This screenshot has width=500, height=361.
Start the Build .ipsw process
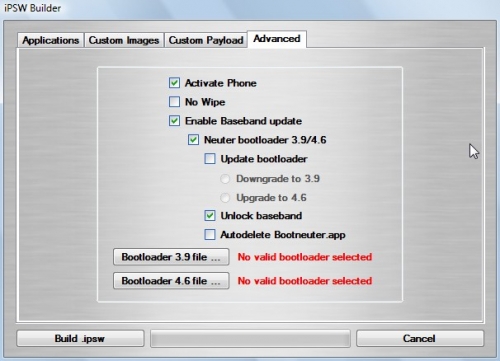click(80, 339)
